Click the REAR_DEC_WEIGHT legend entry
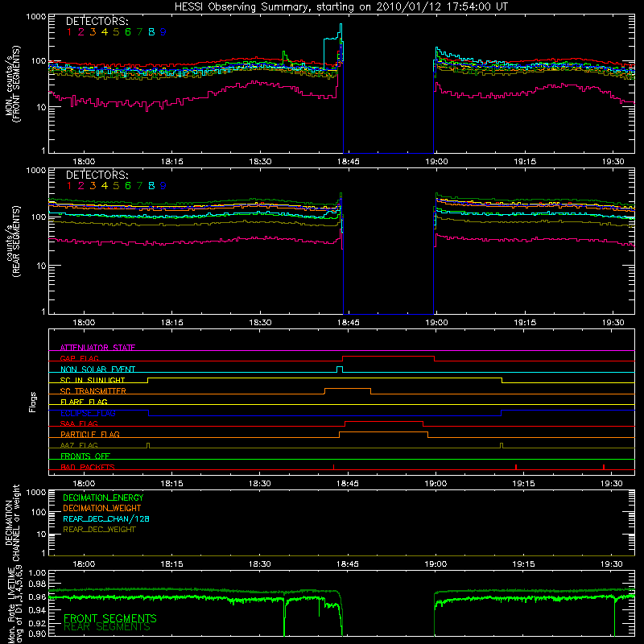This screenshot has height=644, width=644. pyautogui.click(x=99, y=530)
